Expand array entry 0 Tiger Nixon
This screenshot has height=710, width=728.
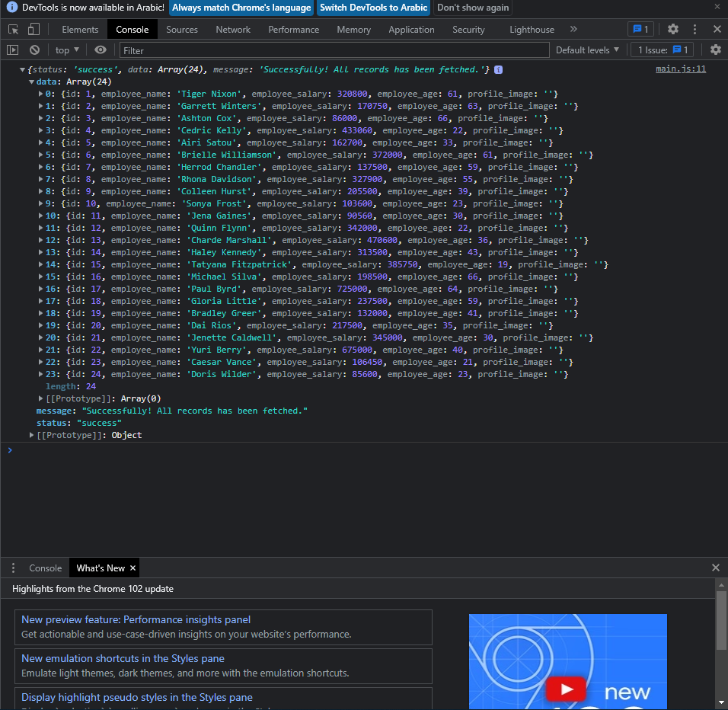coord(40,94)
